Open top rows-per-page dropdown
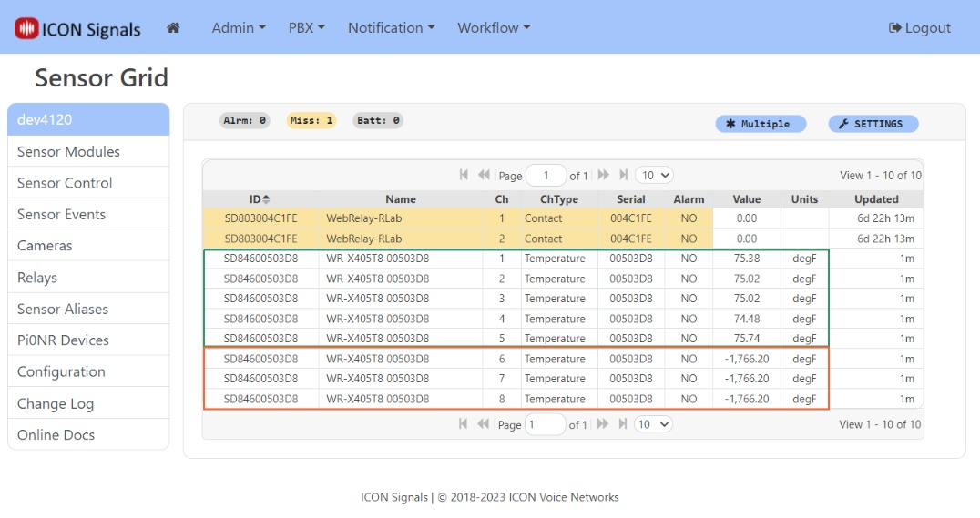Image resolution: width=980 pixels, height=518 pixels. tap(654, 175)
